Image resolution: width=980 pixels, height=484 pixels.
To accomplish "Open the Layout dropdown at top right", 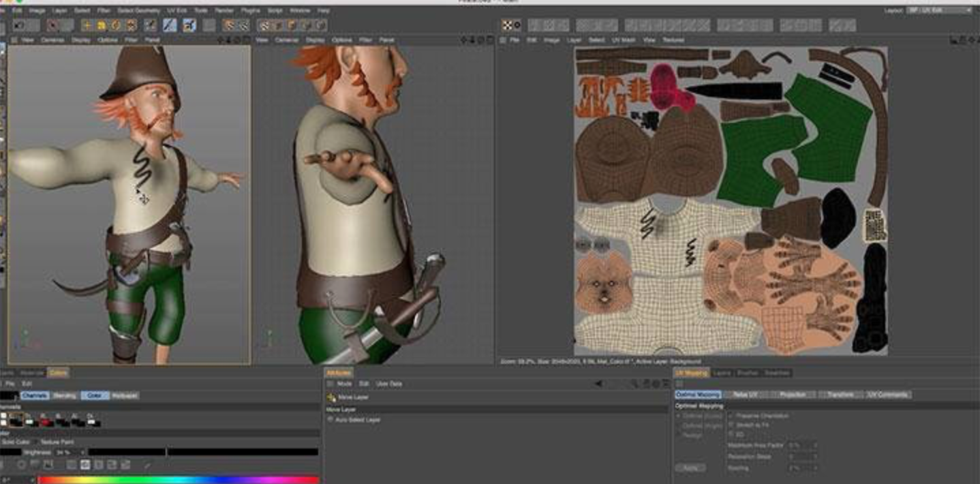I will point(940,10).
